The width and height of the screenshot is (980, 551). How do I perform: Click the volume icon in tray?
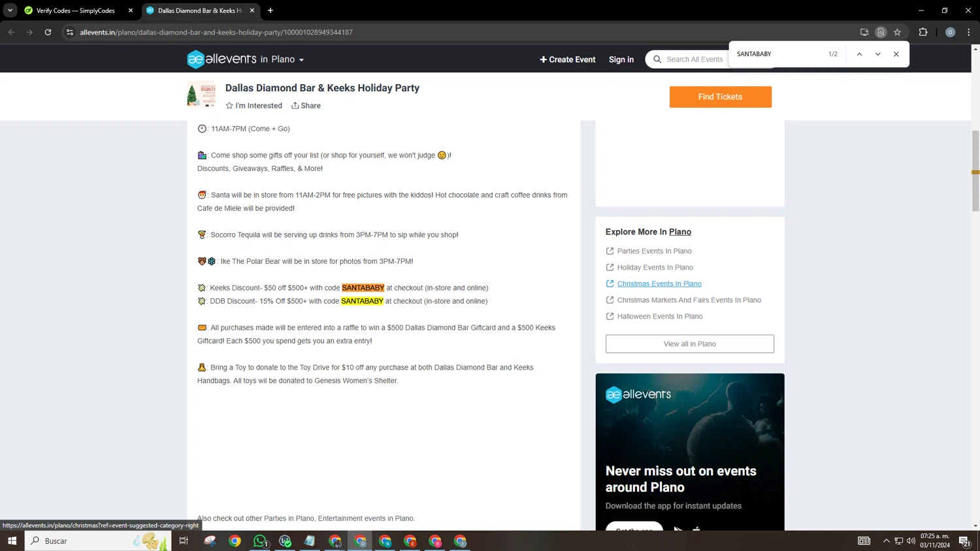911,541
